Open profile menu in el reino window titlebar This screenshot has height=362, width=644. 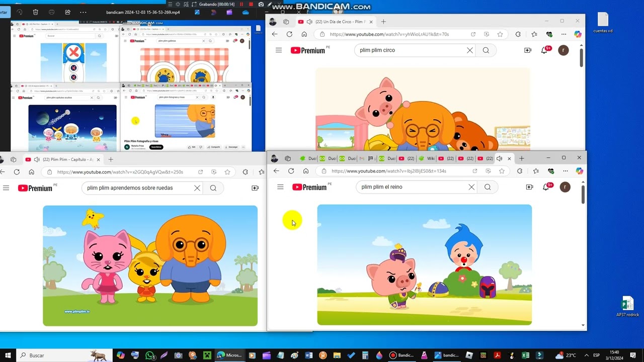tap(274, 158)
